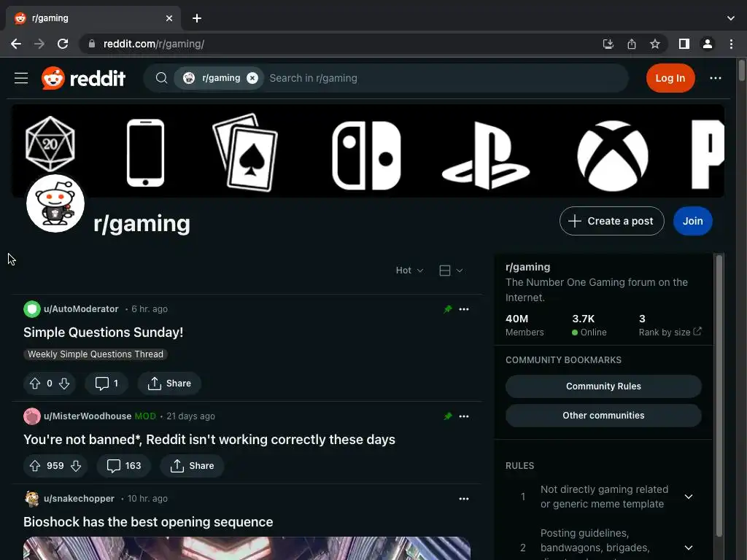Open Chrome's three-dot menu
Viewport: 747px width, 560px height.
point(731,44)
